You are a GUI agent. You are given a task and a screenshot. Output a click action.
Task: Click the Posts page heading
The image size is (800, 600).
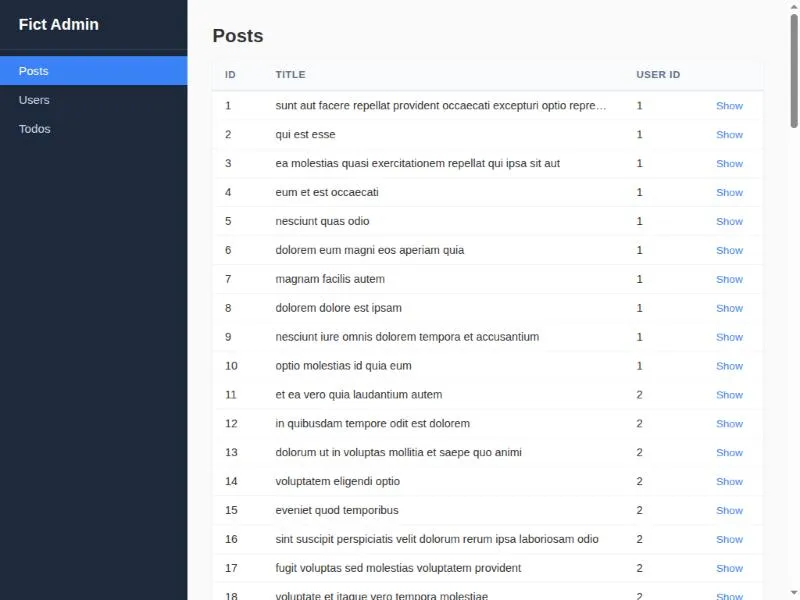point(238,36)
